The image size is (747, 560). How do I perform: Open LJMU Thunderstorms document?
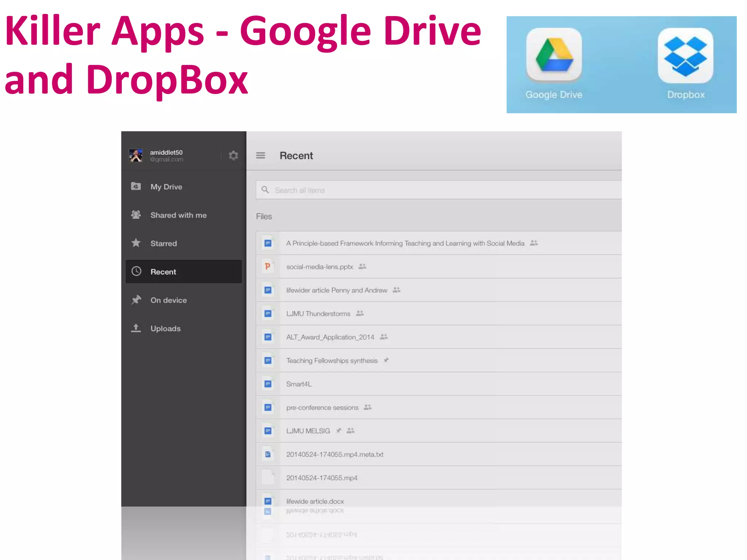[439, 314]
